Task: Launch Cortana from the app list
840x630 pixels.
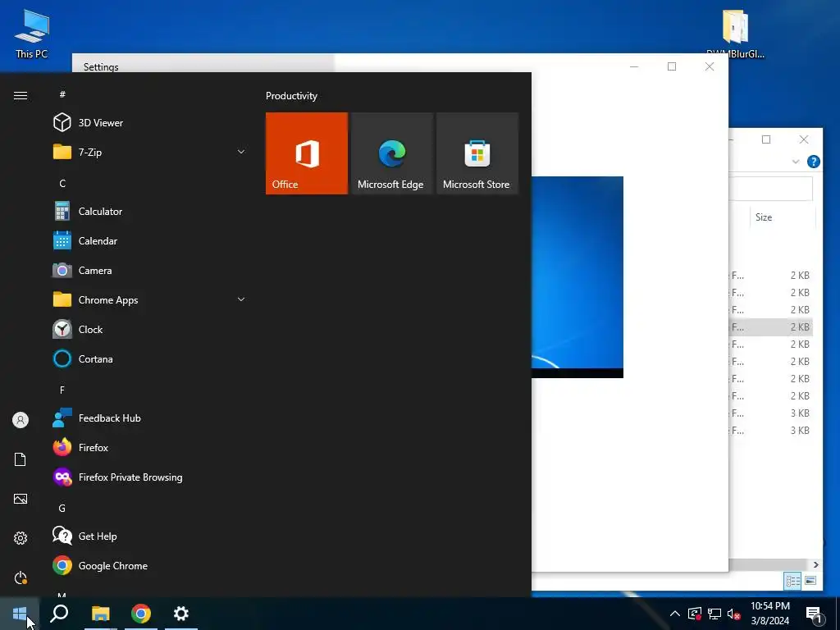Action: (x=150, y=358)
